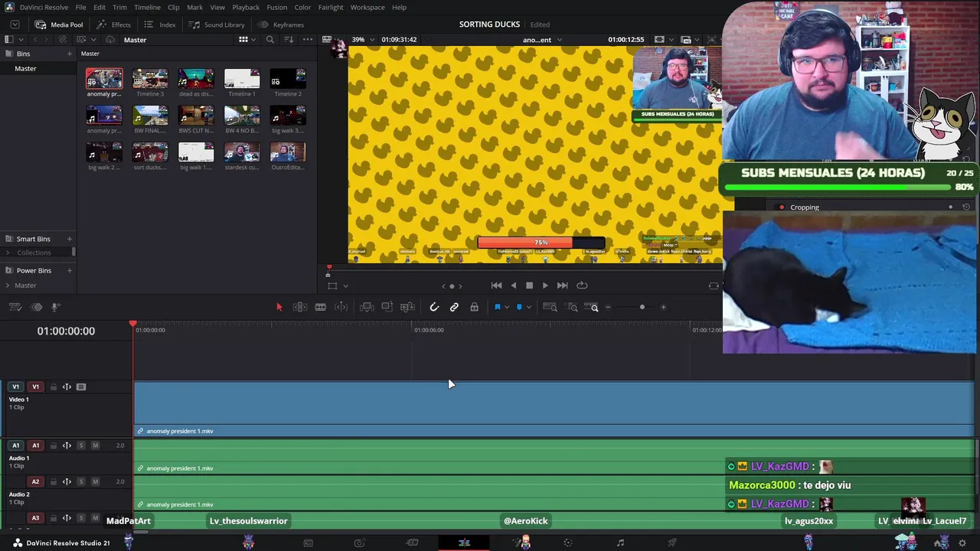Open the Media Pool sort options
The width and height of the screenshot is (980, 551).
click(x=289, y=40)
